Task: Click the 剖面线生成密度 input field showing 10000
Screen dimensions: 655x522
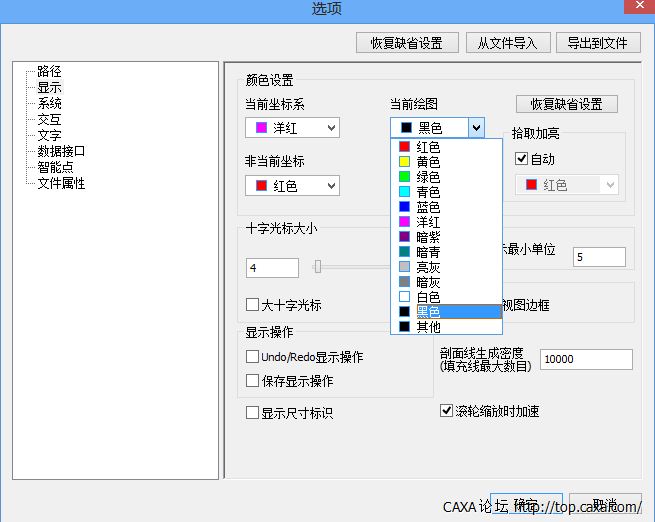Action: point(585,360)
